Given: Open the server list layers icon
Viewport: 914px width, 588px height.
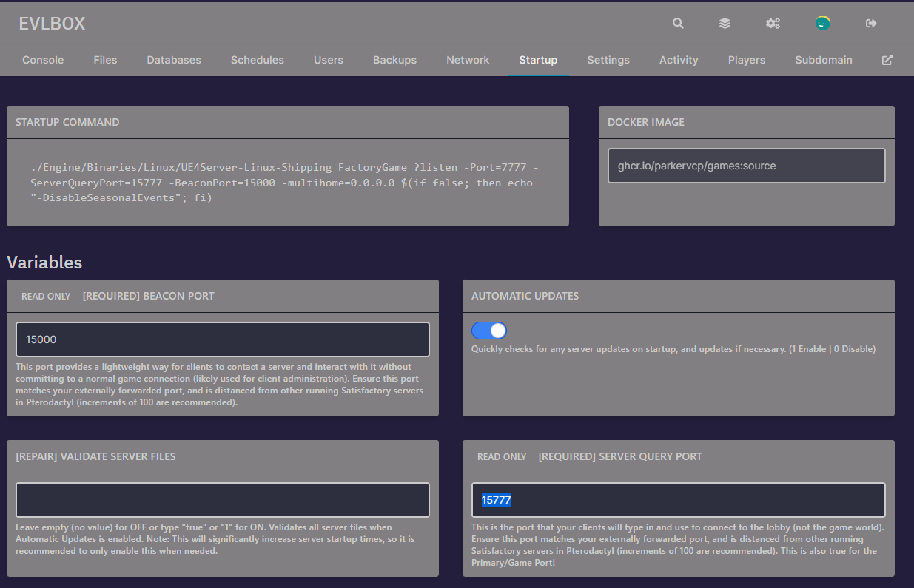Looking at the screenshot, I should [725, 24].
